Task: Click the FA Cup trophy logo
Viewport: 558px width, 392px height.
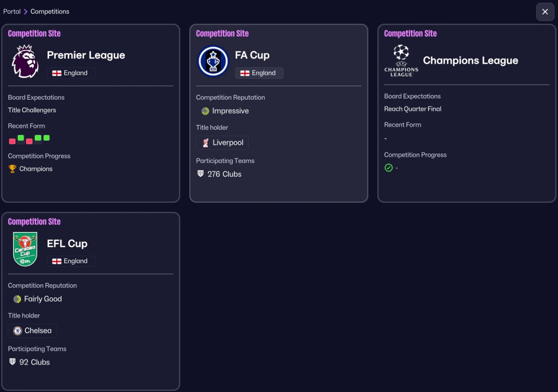Action: pyautogui.click(x=213, y=61)
